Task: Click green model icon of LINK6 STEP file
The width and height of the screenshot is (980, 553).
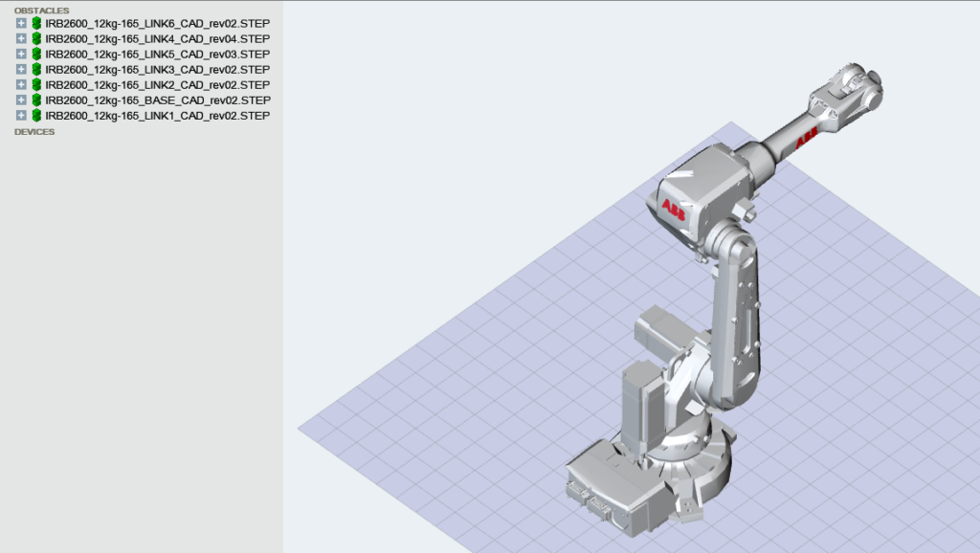Action: [x=37, y=23]
